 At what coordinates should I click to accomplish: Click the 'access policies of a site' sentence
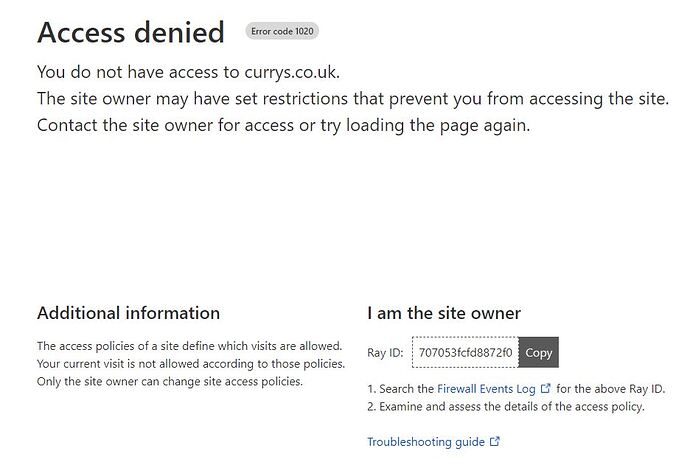click(189, 345)
